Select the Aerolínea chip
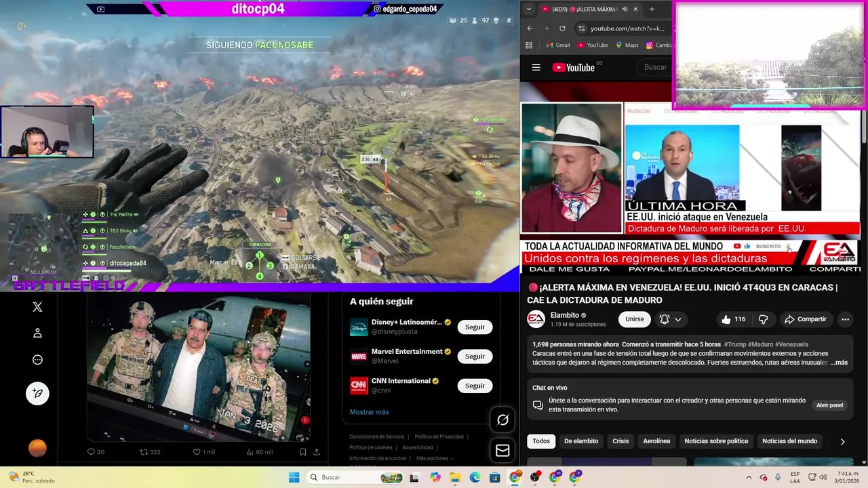This screenshot has height=488, width=868. 656,441
